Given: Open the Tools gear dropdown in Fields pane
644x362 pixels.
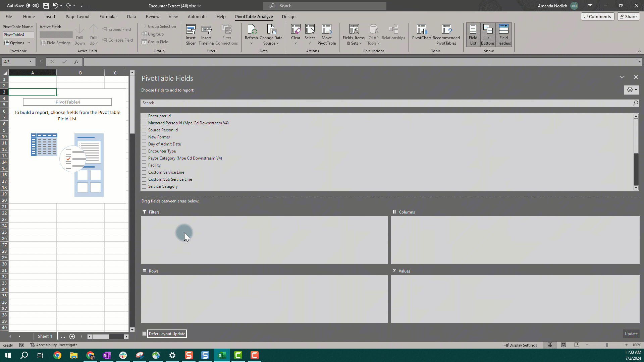Looking at the screenshot, I should point(632,90).
